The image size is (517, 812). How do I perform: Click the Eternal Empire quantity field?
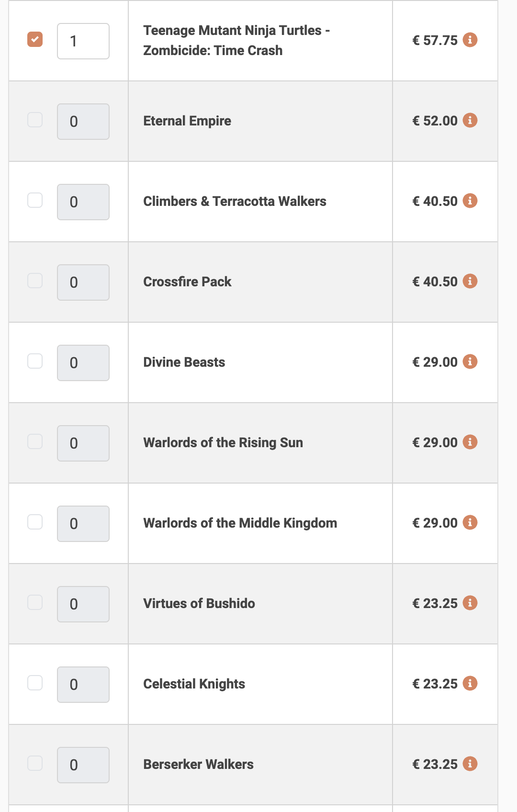point(83,122)
